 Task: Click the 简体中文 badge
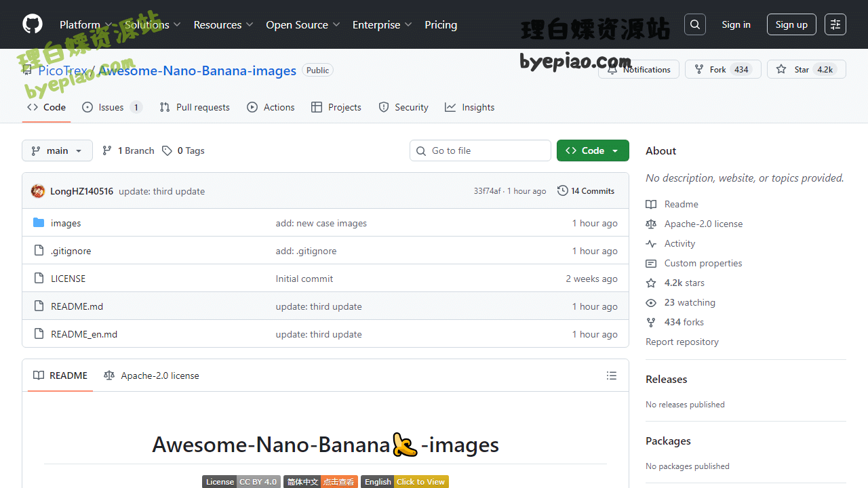coord(321,482)
